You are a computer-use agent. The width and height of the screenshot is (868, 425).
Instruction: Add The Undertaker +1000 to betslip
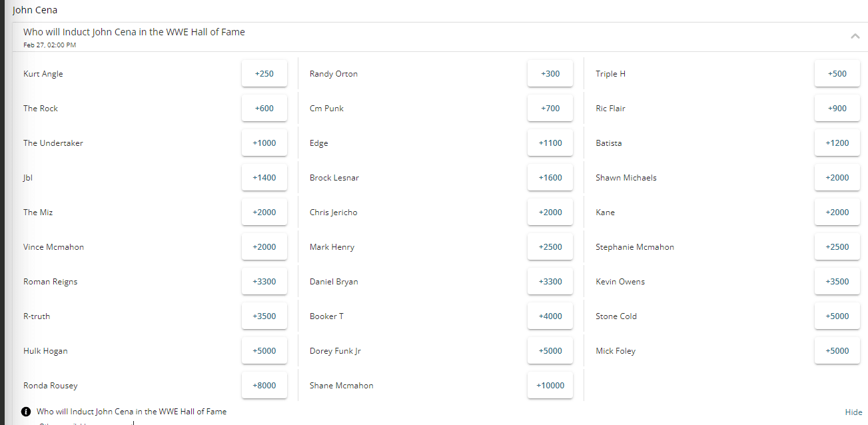(264, 143)
